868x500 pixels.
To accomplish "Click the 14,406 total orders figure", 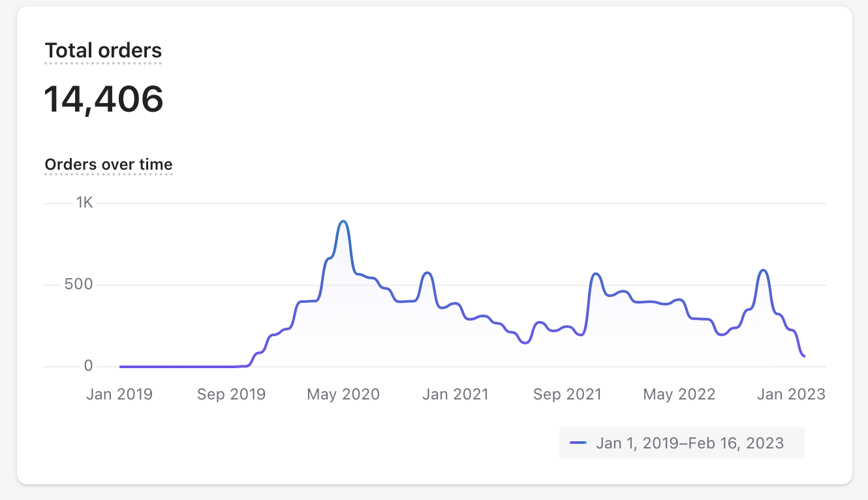I will pyautogui.click(x=103, y=99).
